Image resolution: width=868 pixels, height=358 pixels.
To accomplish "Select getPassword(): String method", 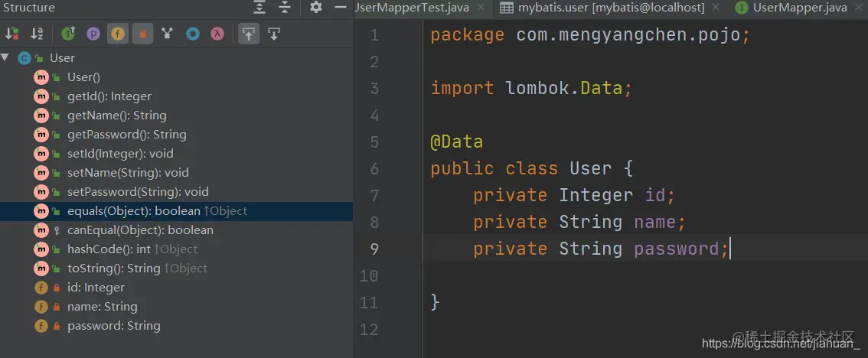I will pyautogui.click(x=127, y=135).
